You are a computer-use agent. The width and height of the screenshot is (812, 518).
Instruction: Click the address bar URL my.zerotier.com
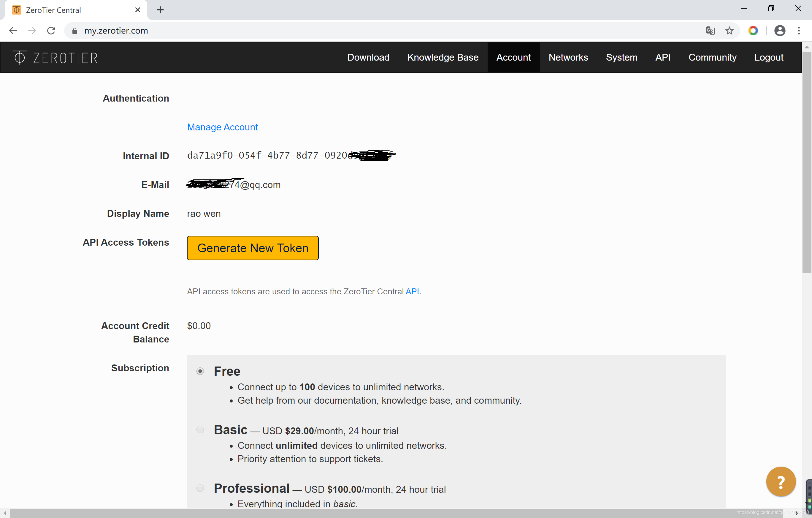(x=116, y=31)
